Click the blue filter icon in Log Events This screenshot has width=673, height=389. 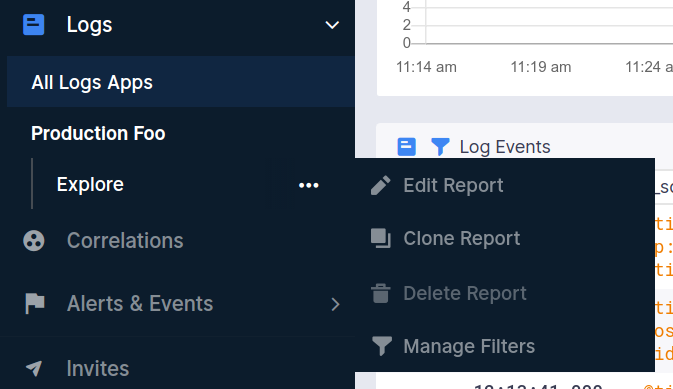440,147
